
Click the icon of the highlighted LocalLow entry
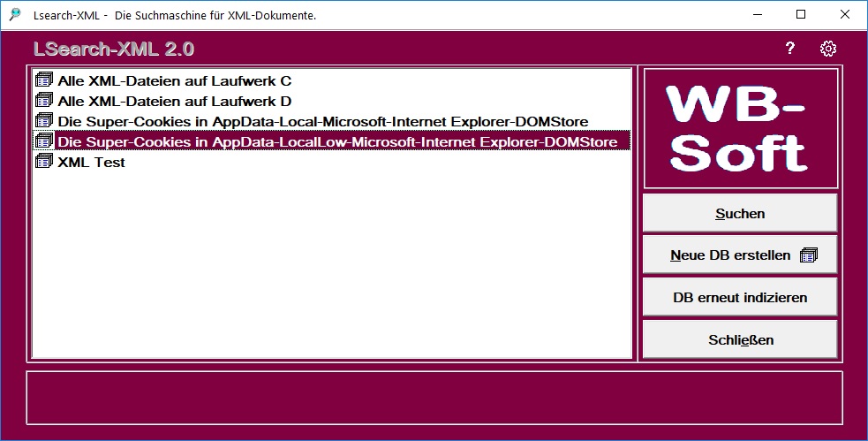point(44,141)
